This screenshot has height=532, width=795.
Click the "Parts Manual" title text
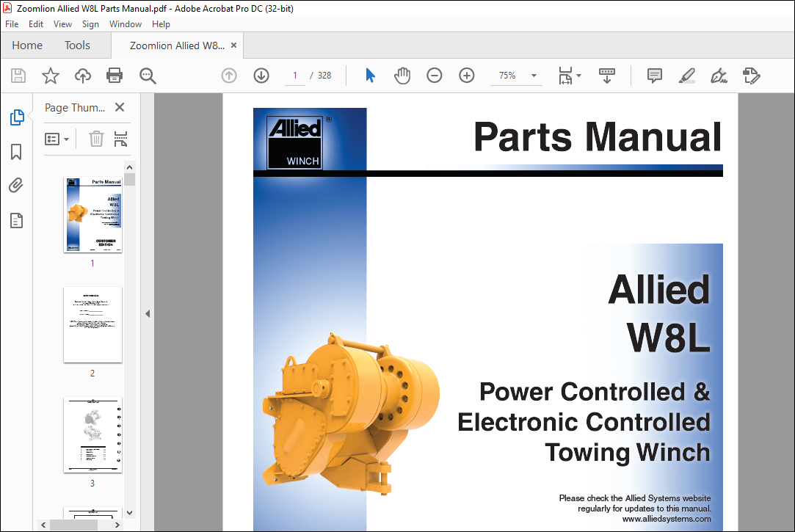click(x=598, y=137)
